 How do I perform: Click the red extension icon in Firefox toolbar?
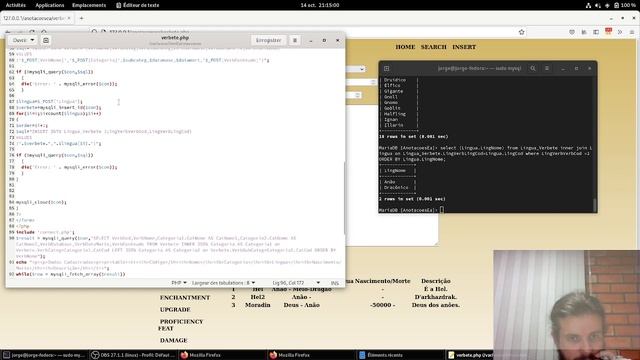point(608,31)
